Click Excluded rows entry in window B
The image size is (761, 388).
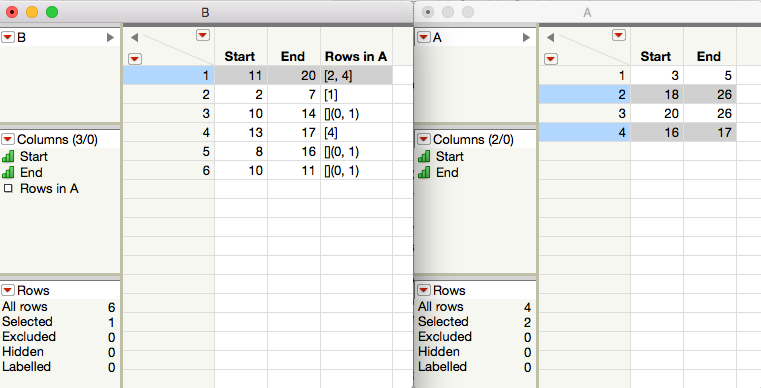(x=58, y=337)
